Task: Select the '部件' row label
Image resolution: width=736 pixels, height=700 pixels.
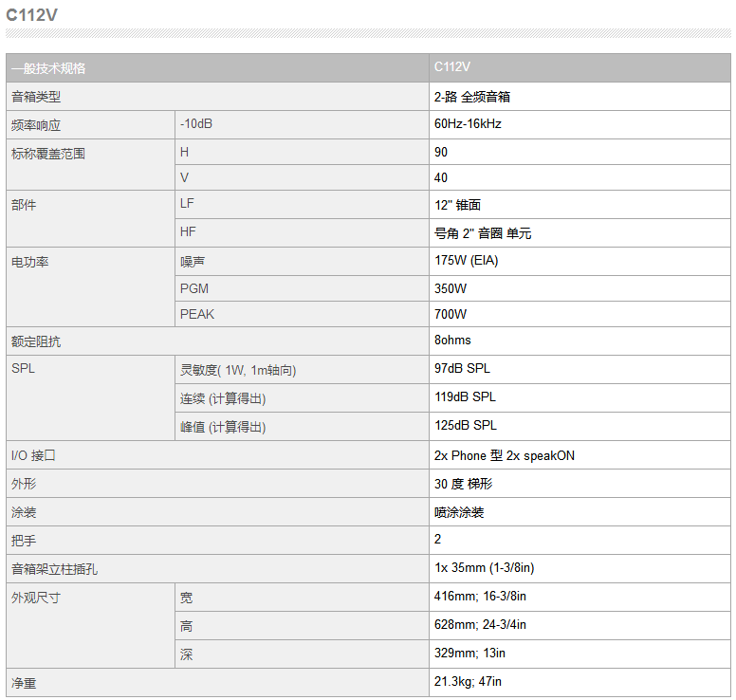Action: pos(24,205)
